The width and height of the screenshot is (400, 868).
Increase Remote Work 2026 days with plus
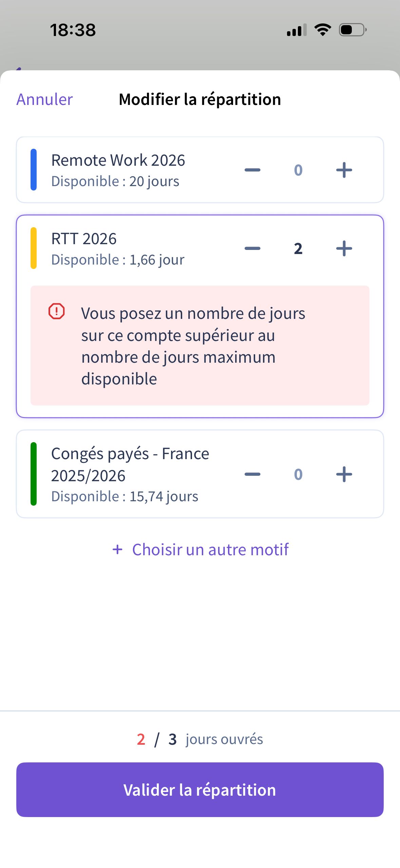coord(344,170)
